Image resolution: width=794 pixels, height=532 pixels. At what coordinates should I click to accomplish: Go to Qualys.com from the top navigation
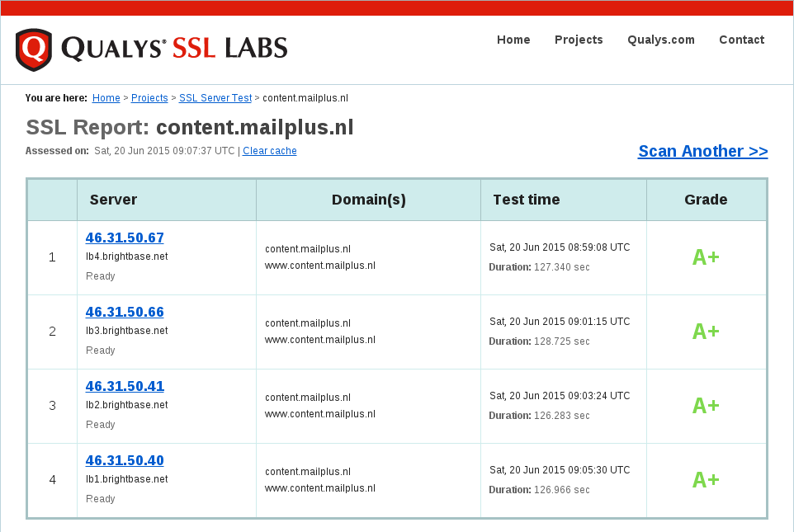pos(660,40)
